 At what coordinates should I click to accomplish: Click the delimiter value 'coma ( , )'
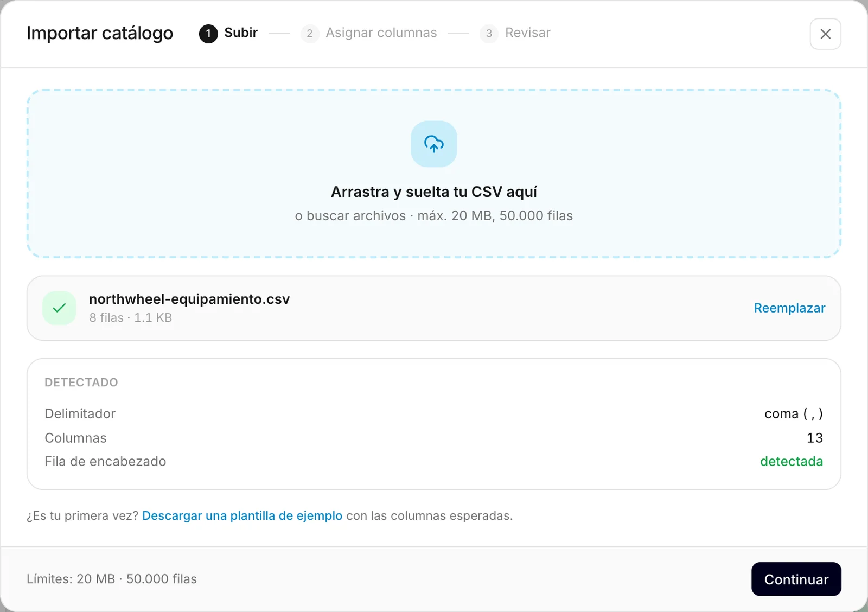794,414
